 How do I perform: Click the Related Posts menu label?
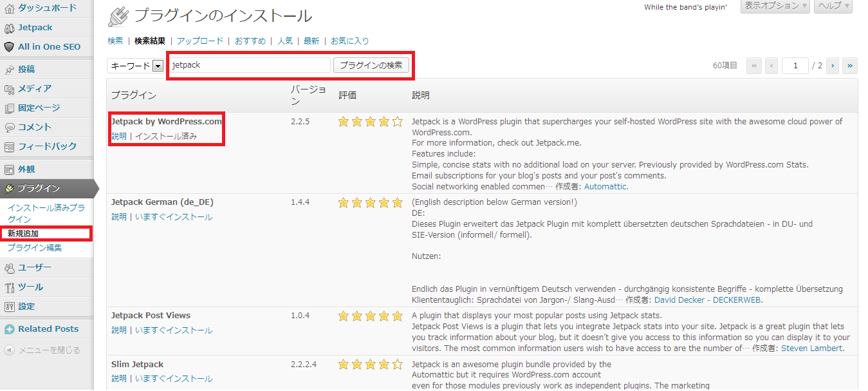click(x=48, y=329)
